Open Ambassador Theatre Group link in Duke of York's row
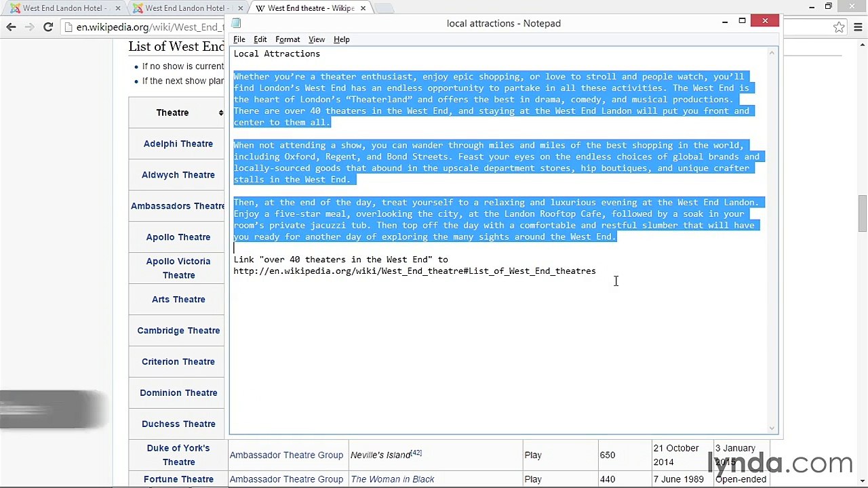The width and height of the screenshot is (868, 488). (286, 455)
